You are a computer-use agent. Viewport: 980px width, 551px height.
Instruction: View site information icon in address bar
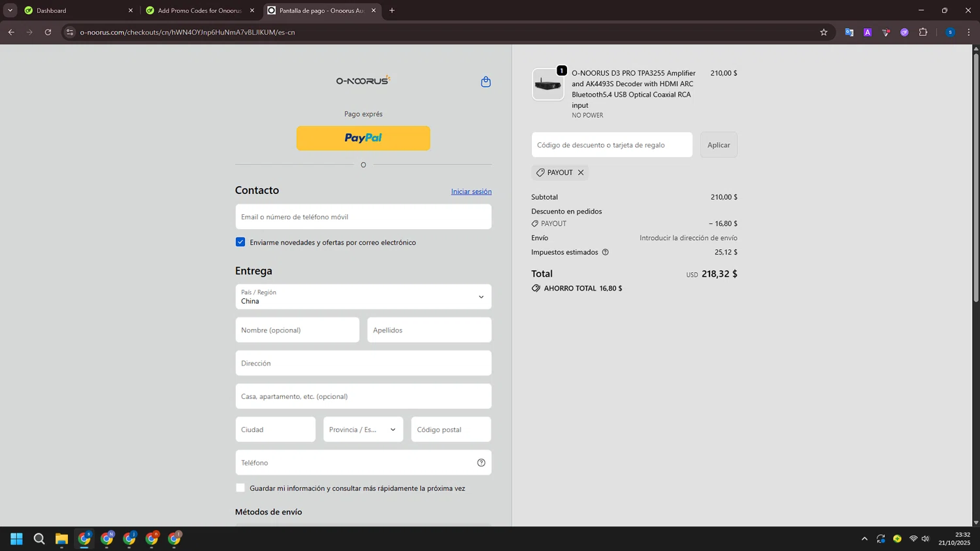coord(70,32)
